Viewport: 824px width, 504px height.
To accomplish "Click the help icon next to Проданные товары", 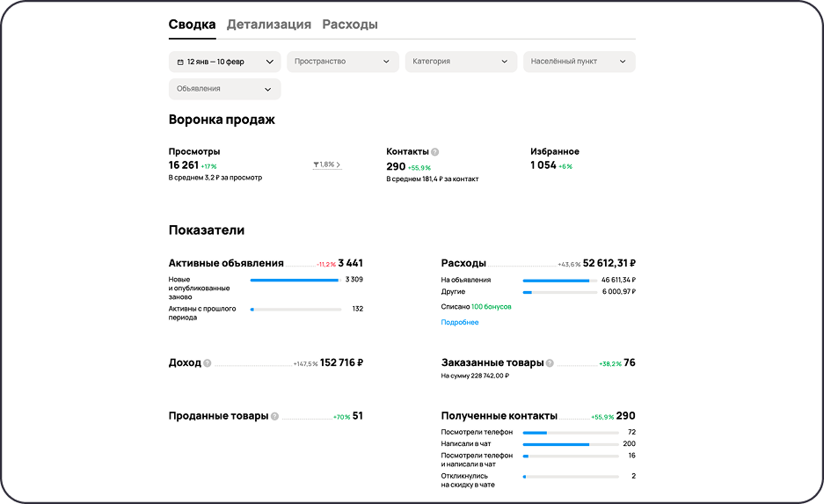I will (x=274, y=416).
